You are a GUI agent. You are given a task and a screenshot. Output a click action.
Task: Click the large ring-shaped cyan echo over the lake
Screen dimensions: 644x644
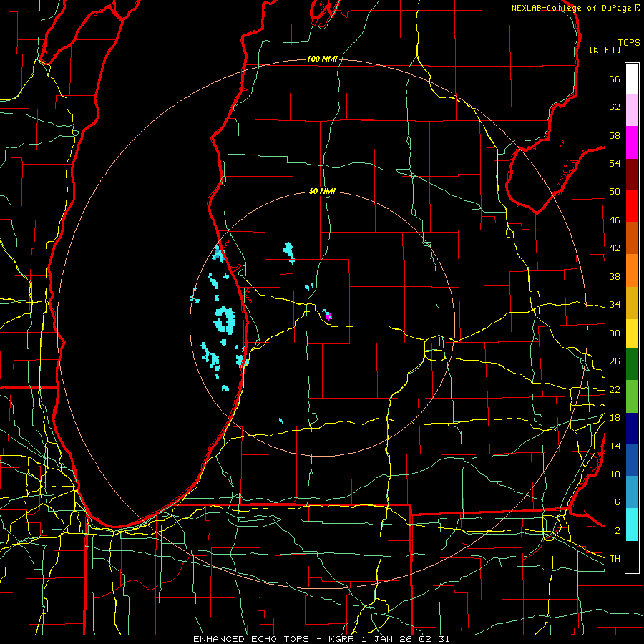coord(225,321)
